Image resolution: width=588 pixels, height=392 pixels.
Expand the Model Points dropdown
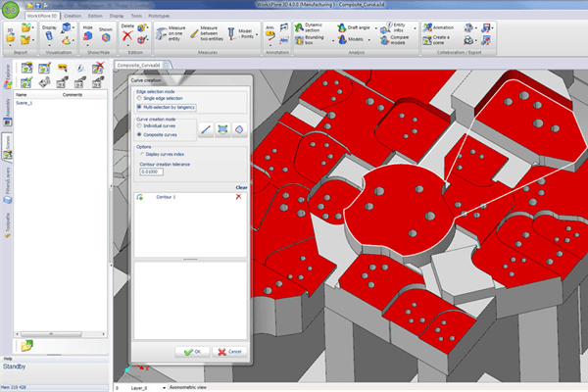(244, 34)
